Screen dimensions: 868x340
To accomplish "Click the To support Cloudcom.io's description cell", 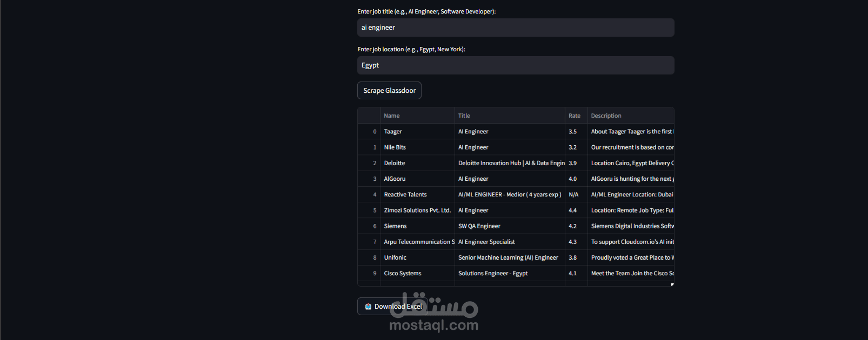I will 631,242.
